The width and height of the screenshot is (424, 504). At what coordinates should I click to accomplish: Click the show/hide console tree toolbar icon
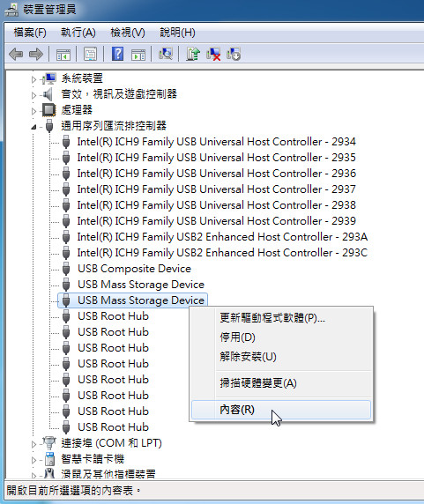point(63,55)
